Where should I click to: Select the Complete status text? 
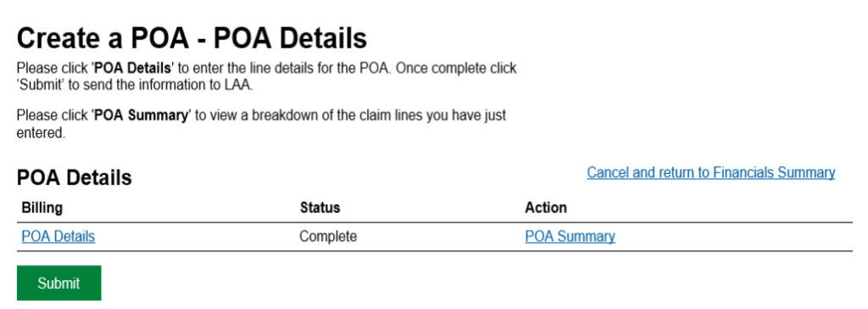coord(328,236)
